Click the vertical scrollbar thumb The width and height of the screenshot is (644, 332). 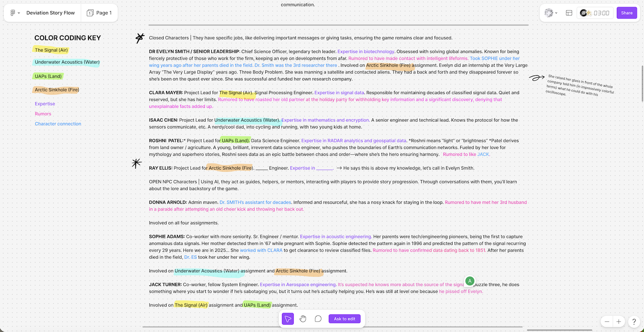642,83
